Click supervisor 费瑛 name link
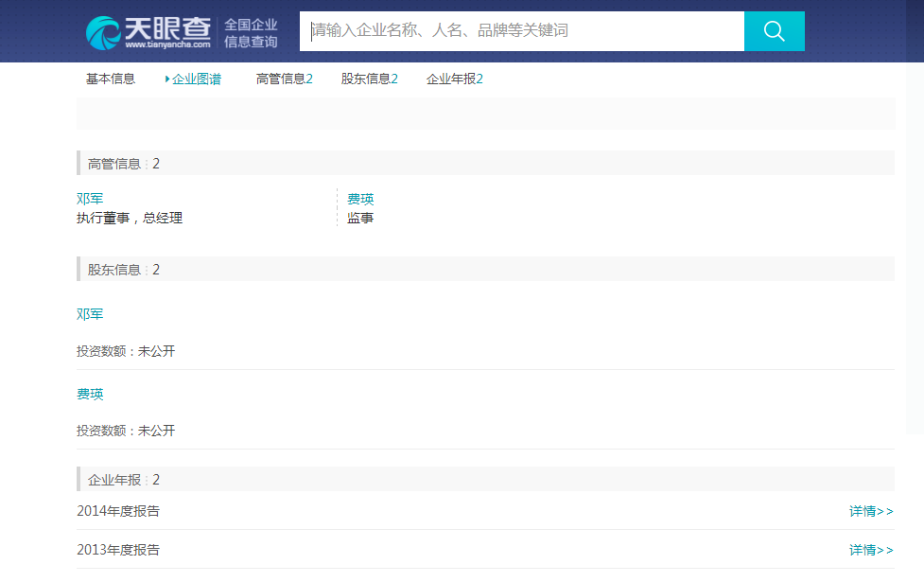 [360, 200]
